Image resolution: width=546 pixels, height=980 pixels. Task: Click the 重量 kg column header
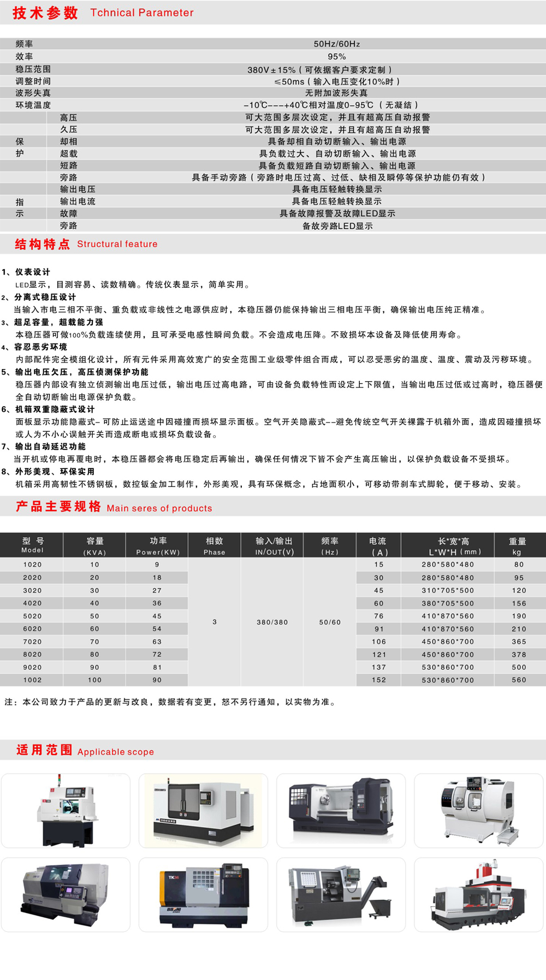click(517, 545)
